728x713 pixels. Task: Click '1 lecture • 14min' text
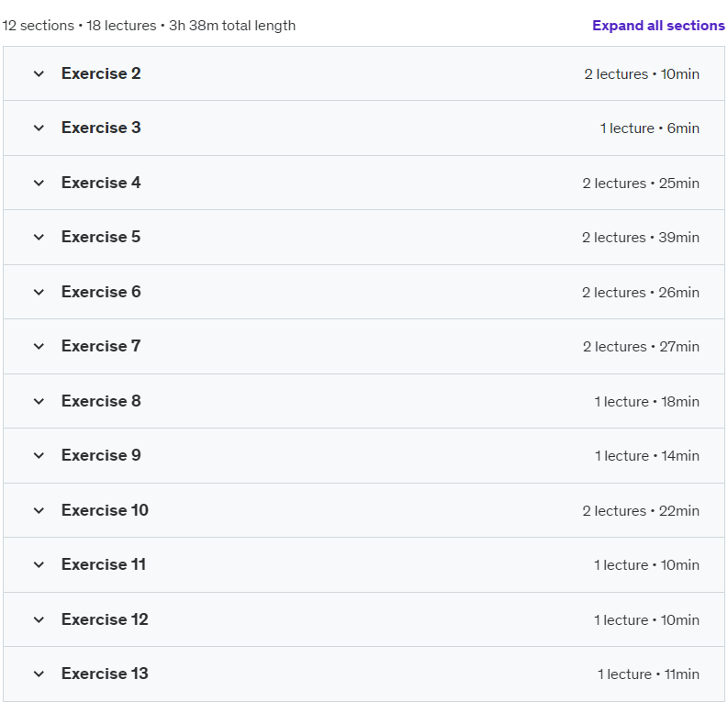(647, 456)
